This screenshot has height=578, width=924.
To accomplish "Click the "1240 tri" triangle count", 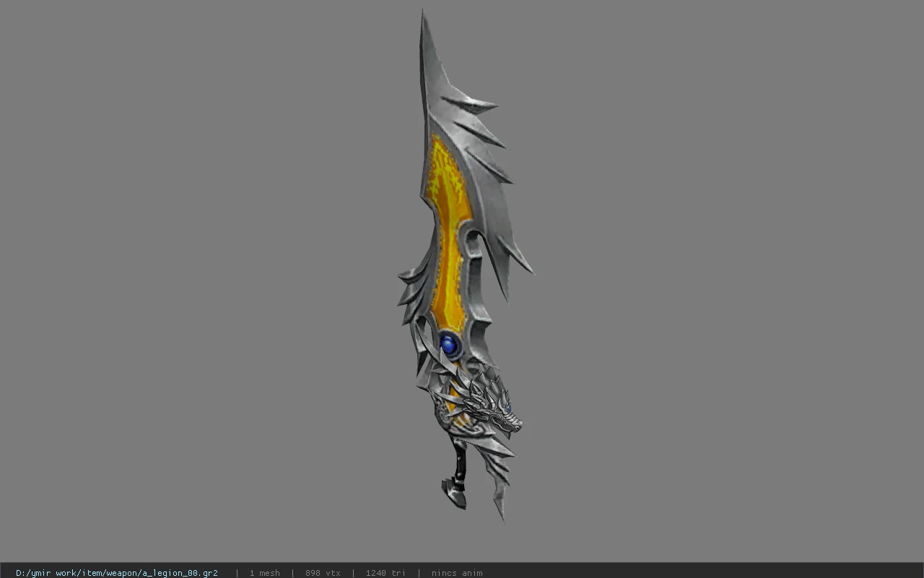I will pos(385,573).
